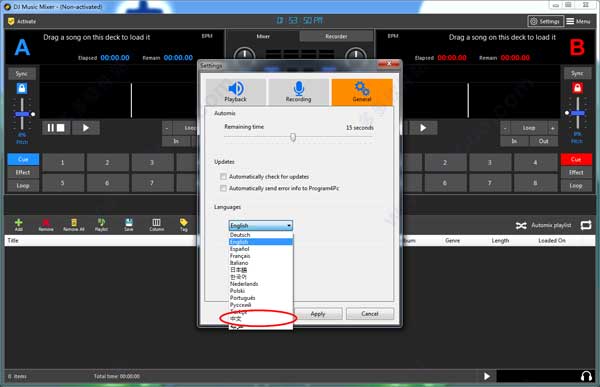
Task: Click deck B pitch slider handle
Action: click(x=577, y=113)
